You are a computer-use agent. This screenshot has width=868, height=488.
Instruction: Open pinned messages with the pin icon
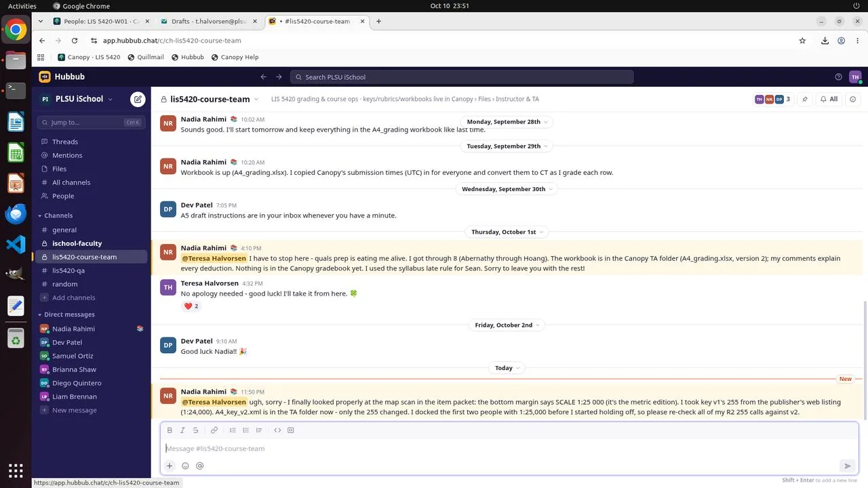point(805,99)
